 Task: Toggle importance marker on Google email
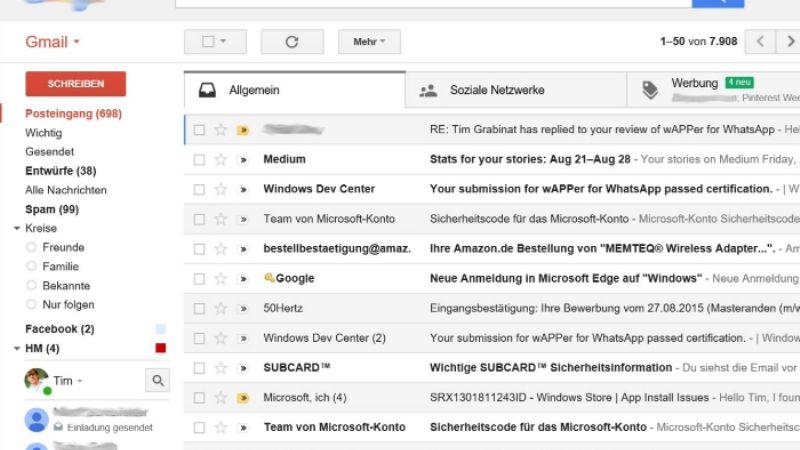tap(243, 279)
